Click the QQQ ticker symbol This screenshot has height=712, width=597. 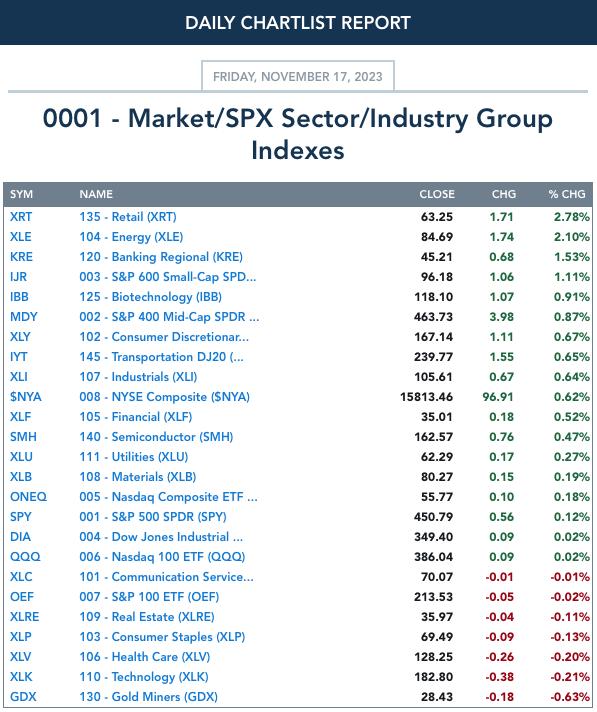click(x=25, y=556)
